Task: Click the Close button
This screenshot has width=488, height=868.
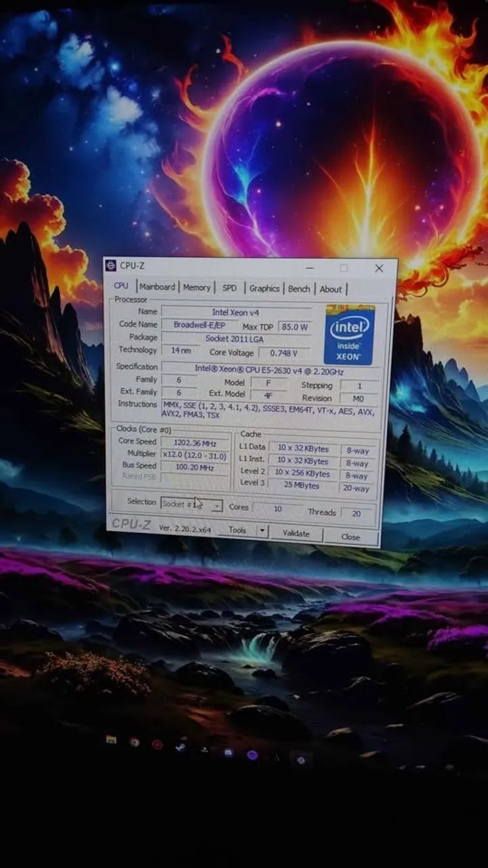Action: pyautogui.click(x=350, y=536)
